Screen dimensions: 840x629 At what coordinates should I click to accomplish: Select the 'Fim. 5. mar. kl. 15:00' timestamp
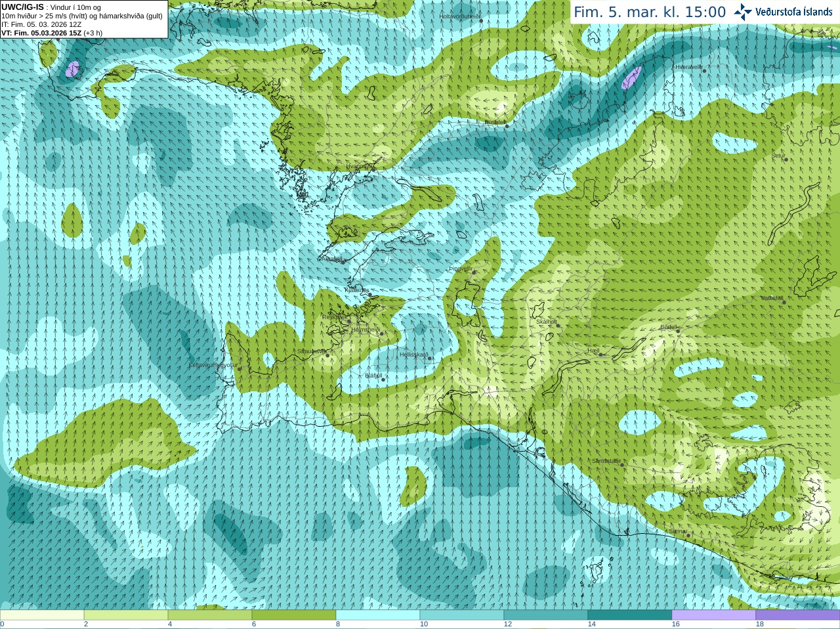point(650,12)
